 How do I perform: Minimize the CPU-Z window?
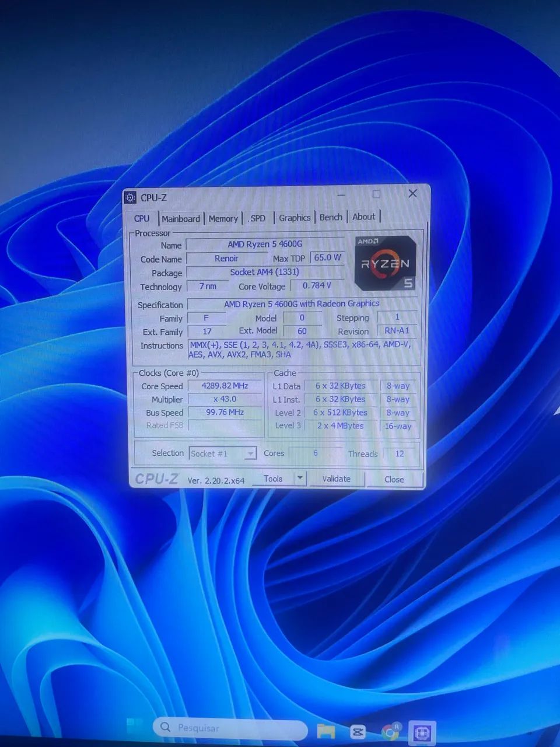(342, 195)
